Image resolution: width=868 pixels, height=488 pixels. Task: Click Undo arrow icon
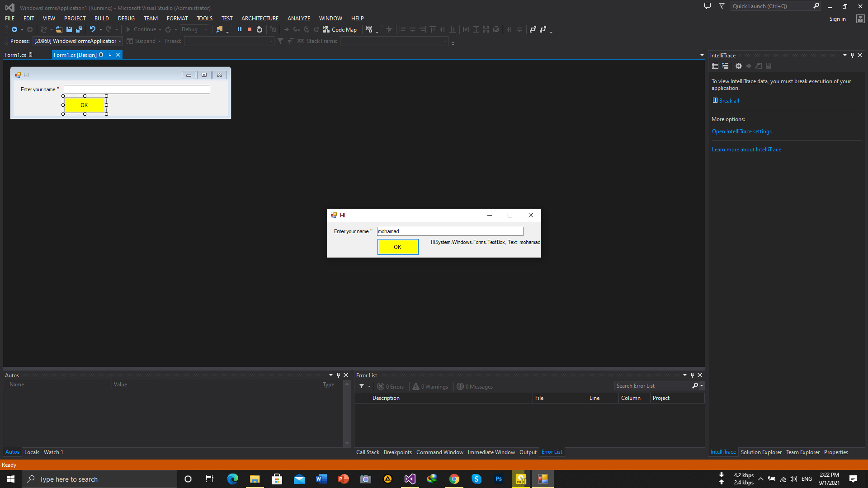pyautogui.click(x=93, y=29)
